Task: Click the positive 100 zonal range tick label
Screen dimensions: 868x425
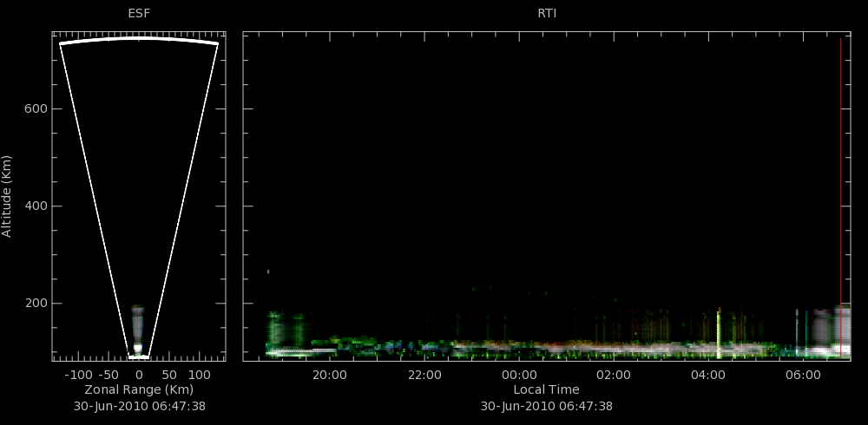Action: 201,376
